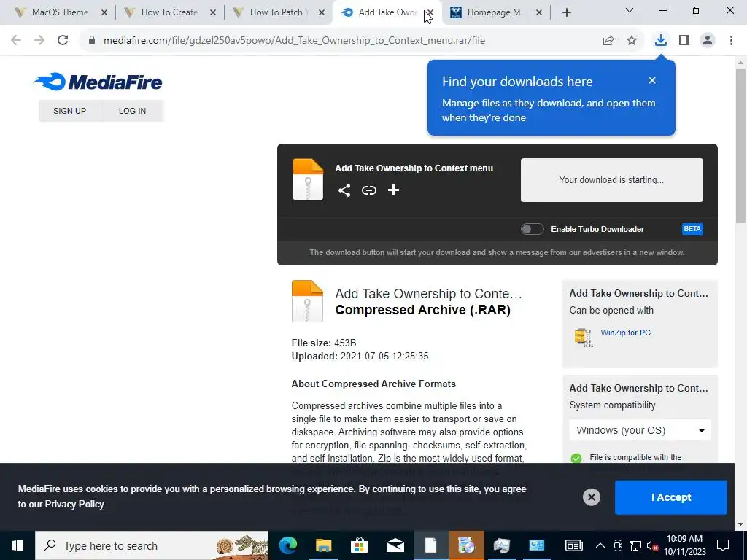Screen dimensions: 747x560
Task: Open the Chrome side panel icon
Action: [684, 40]
